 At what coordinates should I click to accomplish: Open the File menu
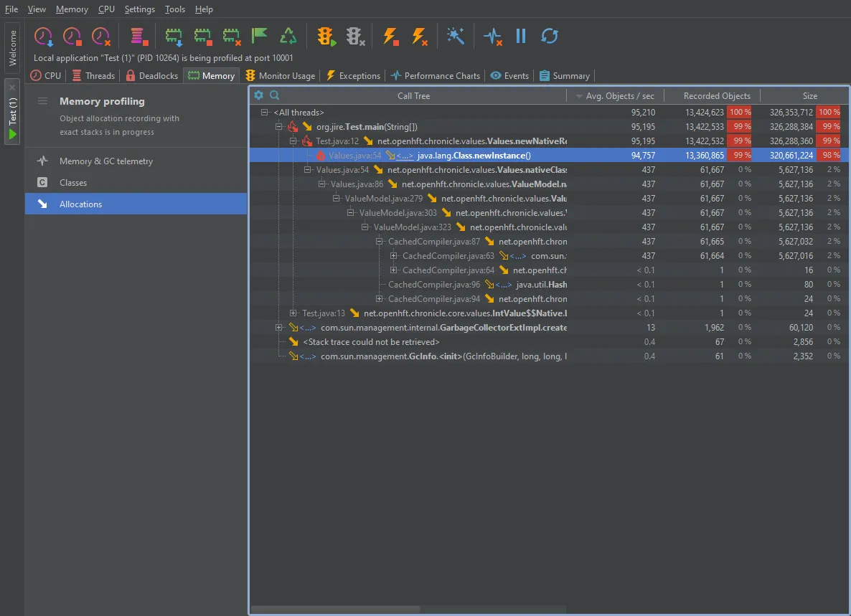(x=11, y=9)
